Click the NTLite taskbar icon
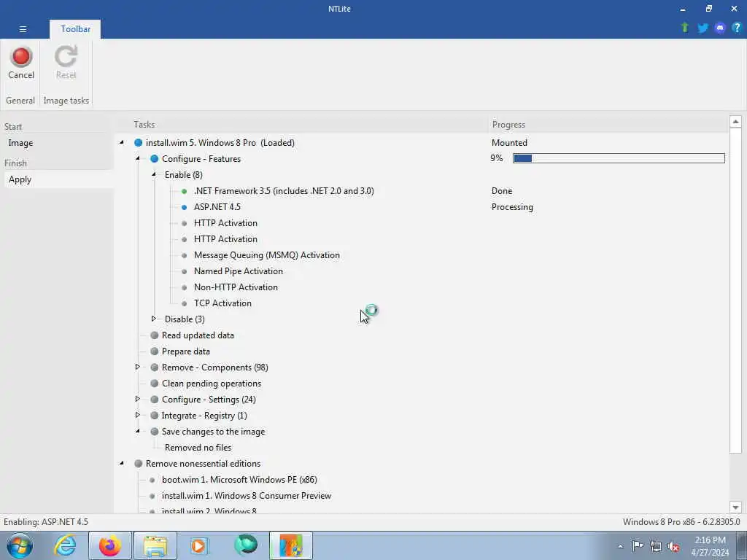 pyautogui.click(x=291, y=545)
